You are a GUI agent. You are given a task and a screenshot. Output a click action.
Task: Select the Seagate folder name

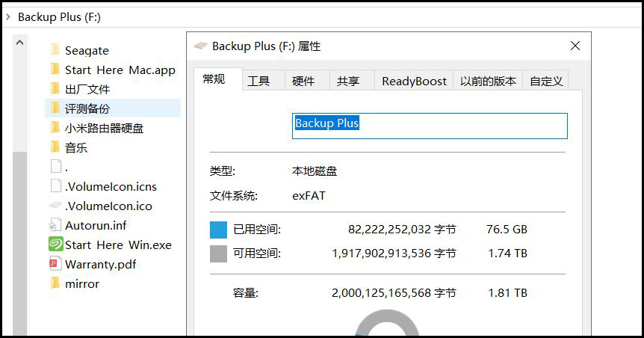pos(87,50)
